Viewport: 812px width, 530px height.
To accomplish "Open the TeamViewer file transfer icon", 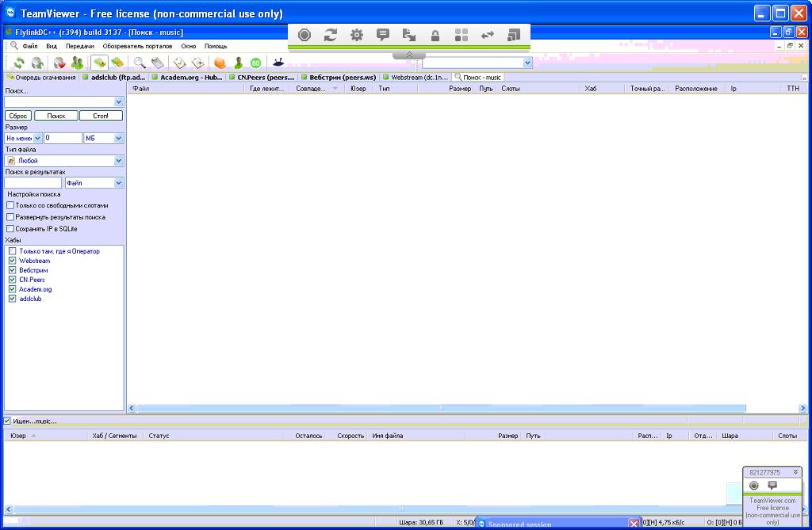I will click(x=409, y=35).
